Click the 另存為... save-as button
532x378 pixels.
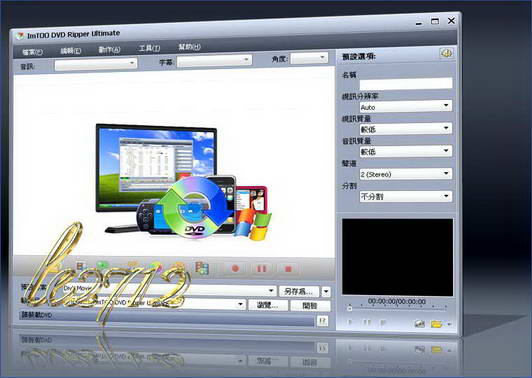point(299,291)
